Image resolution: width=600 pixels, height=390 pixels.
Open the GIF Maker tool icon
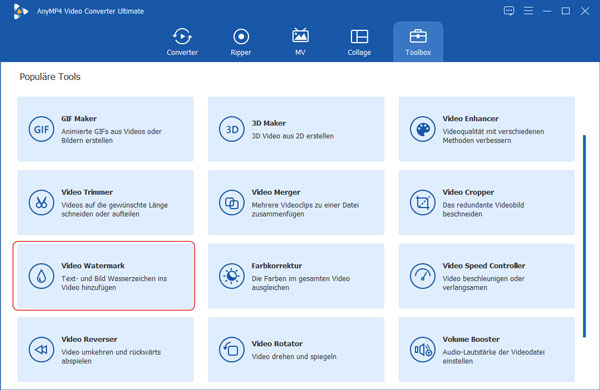click(x=41, y=129)
